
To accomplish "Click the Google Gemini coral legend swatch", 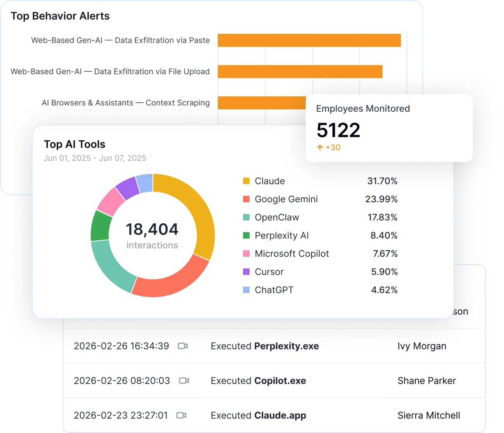I will pos(246,199).
